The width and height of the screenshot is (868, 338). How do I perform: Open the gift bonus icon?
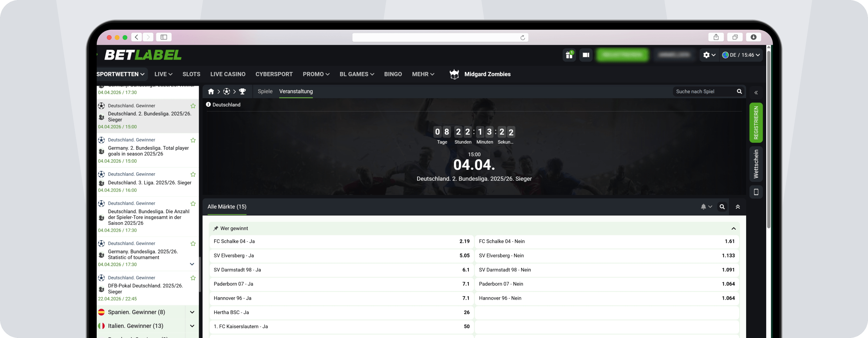(x=569, y=55)
